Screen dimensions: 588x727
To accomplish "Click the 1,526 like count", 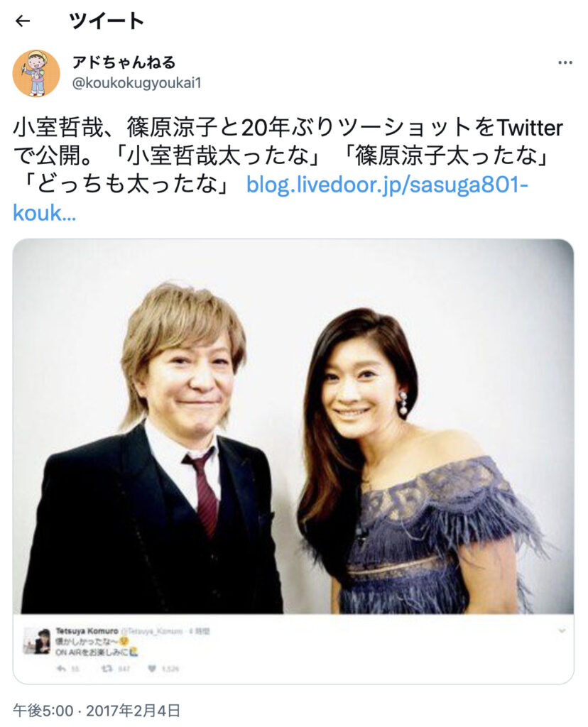I will click(x=169, y=669).
